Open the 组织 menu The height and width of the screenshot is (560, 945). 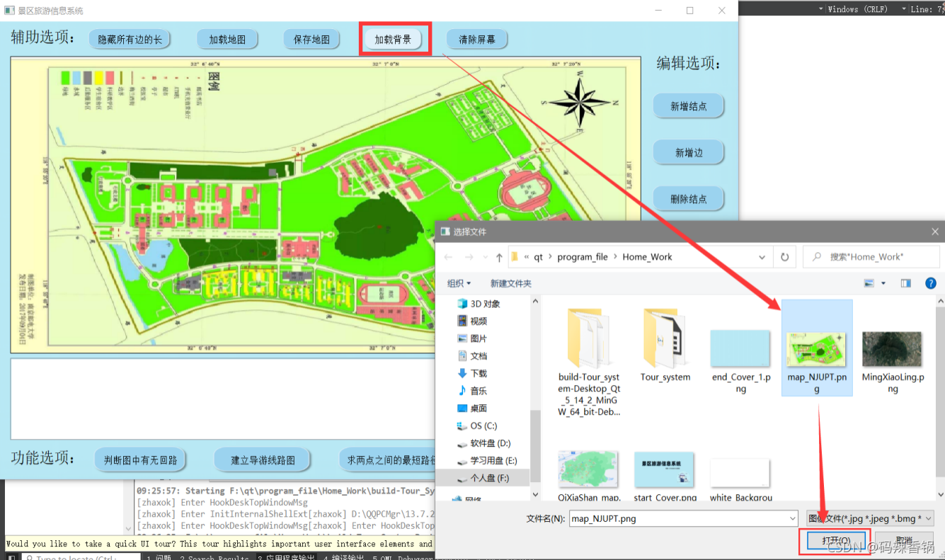click(459, 283)
